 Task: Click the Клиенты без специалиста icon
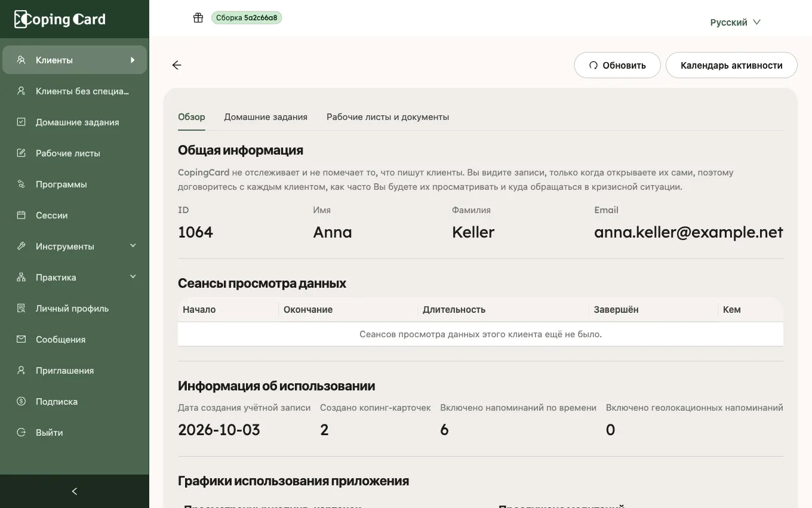tap(21, 91)
